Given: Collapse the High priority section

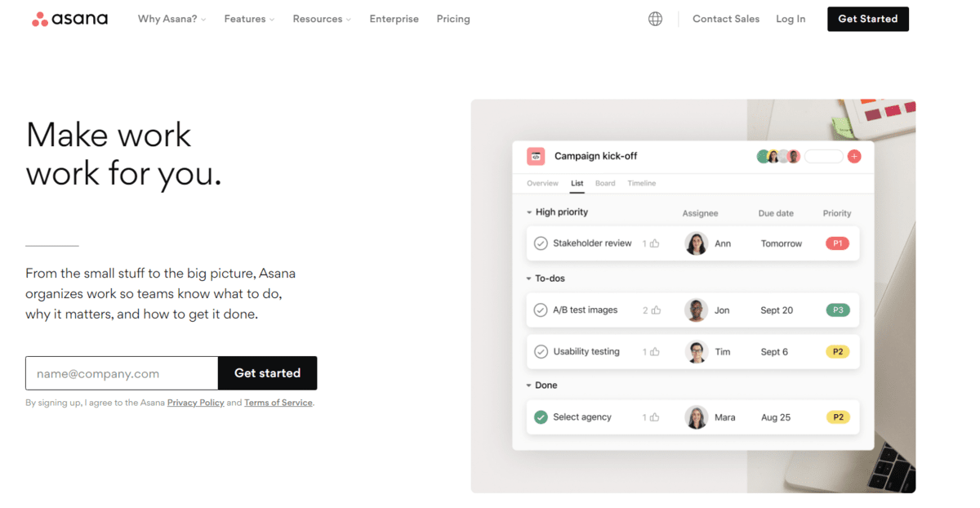Looking at the screenshot, I should [x=529, y=212].
